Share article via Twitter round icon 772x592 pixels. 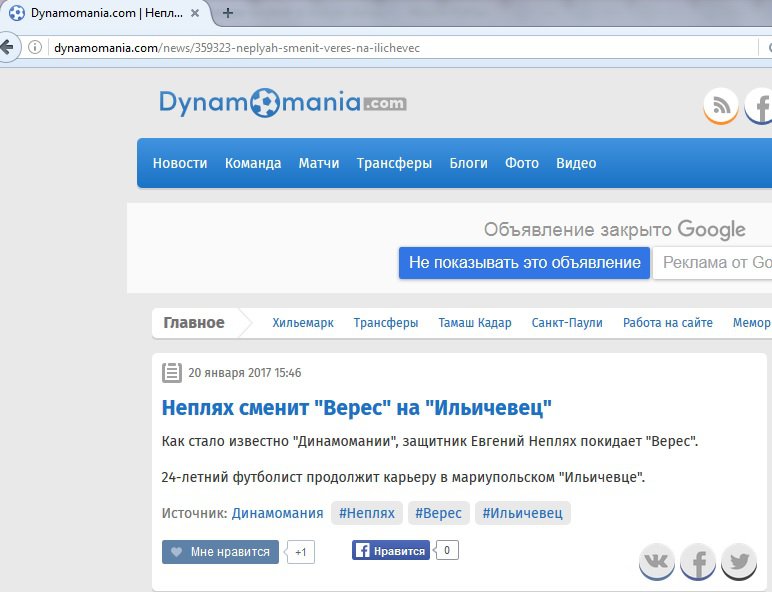click(x=739, y=562)
